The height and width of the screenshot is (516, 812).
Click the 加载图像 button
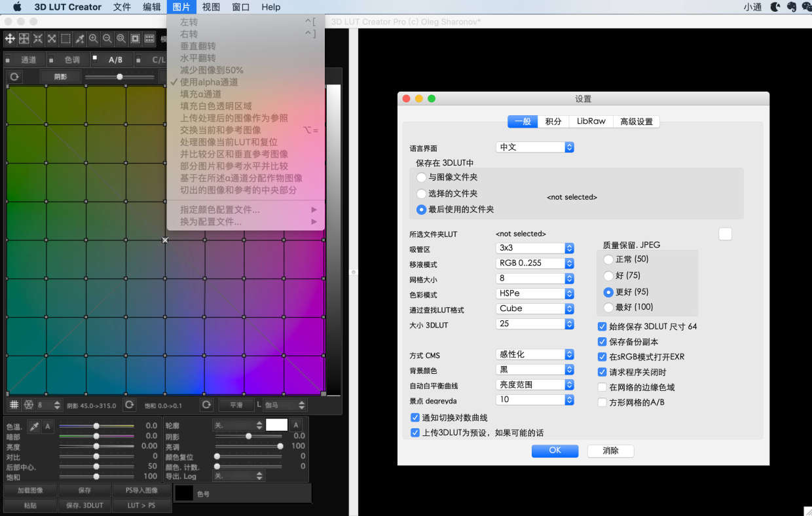[30, 490]
